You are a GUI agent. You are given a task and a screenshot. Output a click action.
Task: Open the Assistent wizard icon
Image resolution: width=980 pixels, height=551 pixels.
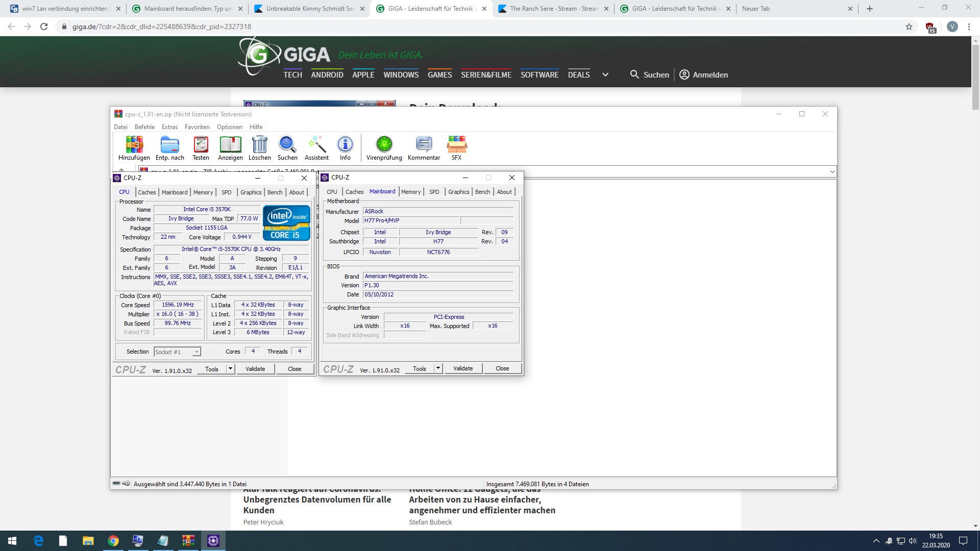click(316, 145)
